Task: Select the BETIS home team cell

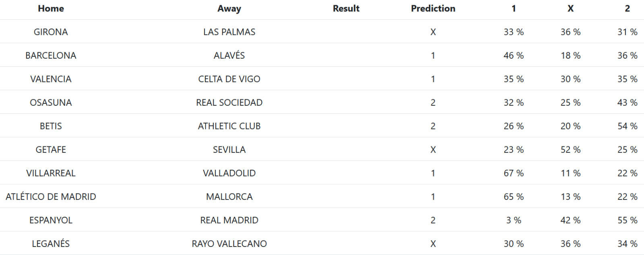Action: coord(51,126)
